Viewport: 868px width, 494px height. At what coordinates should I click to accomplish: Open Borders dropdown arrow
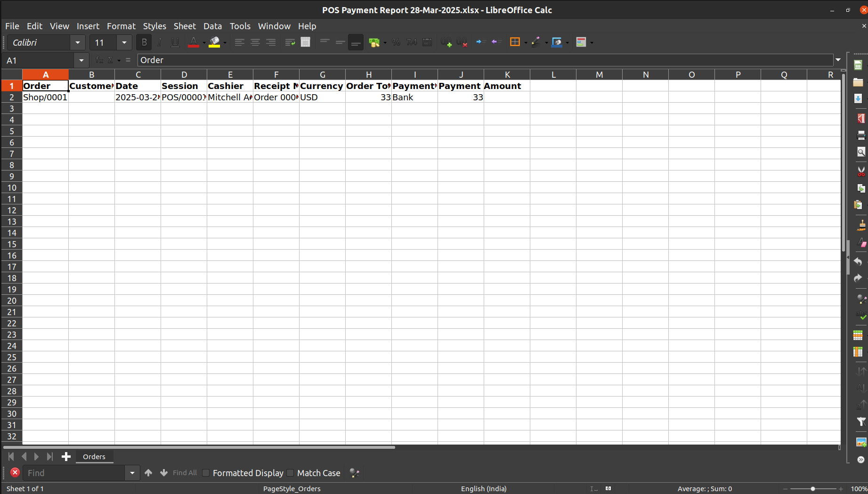coord(526,43)
